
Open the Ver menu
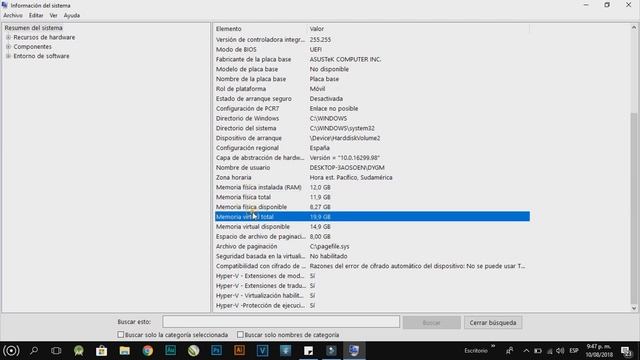53,15
